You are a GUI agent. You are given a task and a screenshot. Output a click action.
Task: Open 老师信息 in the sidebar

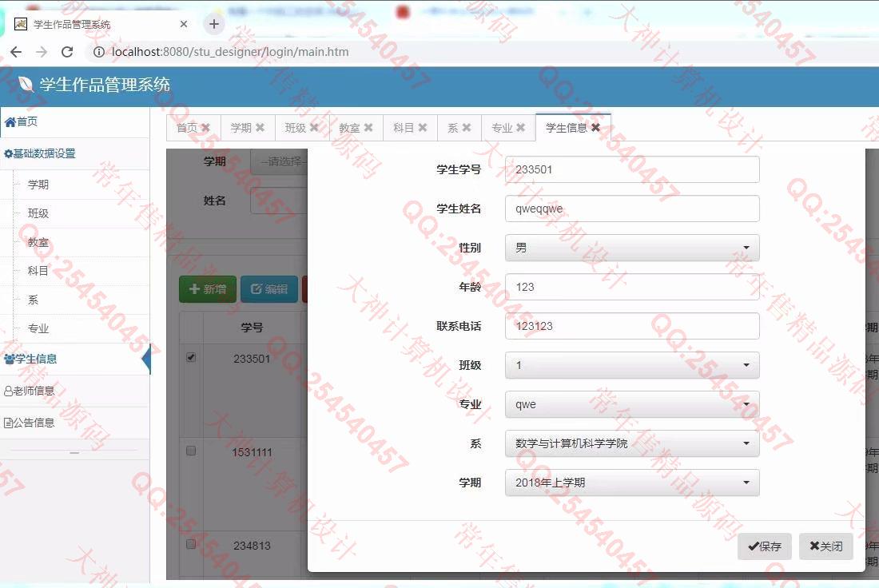75,391
